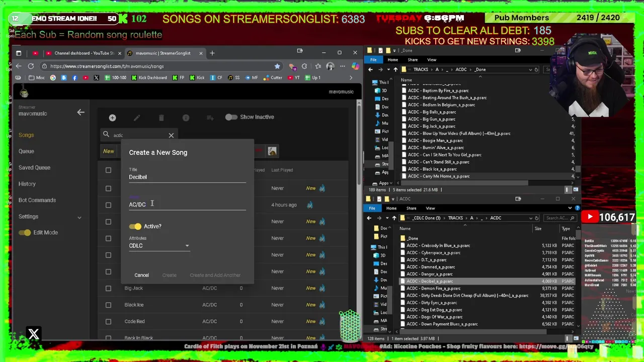
Task: Click the browser profile avatar icon
Action: tap(330, 66)
